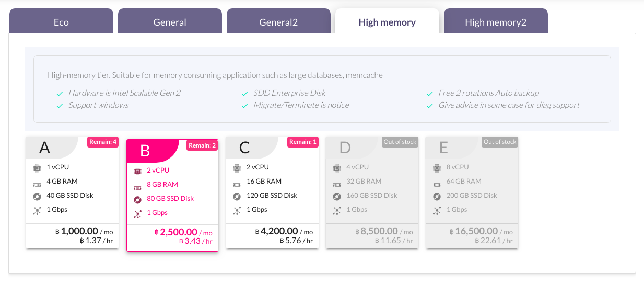Screen dimensions: 644x283
Task: Switch to the Eco tab
Action: coord(61,21)
